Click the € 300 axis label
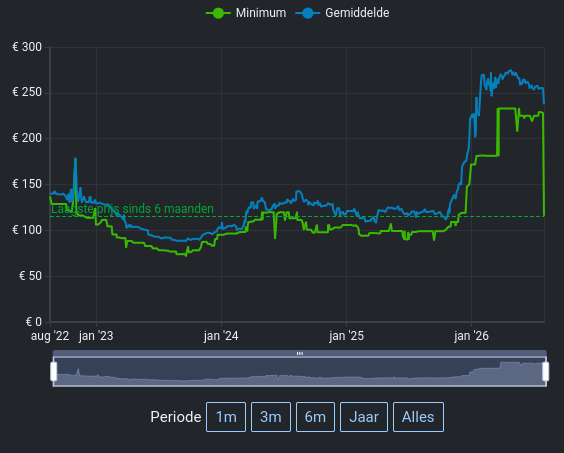The height and width of the screenshot is (453, 564). [x=27, y=47]
